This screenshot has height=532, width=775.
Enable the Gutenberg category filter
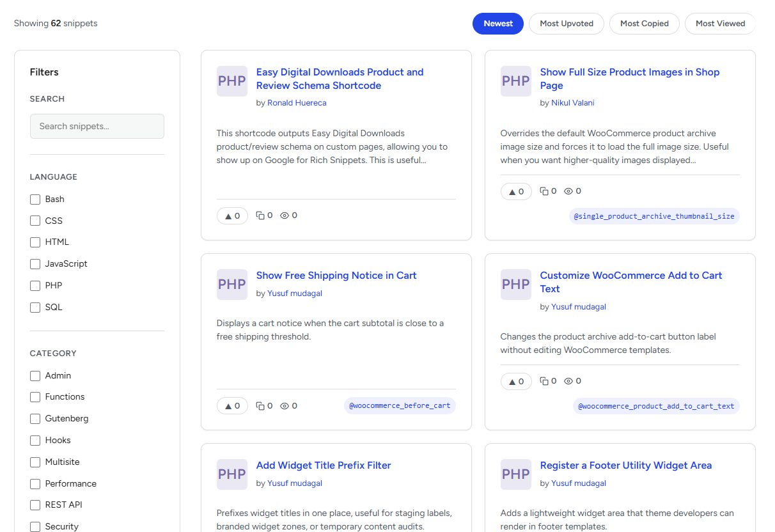coord(35,419)
